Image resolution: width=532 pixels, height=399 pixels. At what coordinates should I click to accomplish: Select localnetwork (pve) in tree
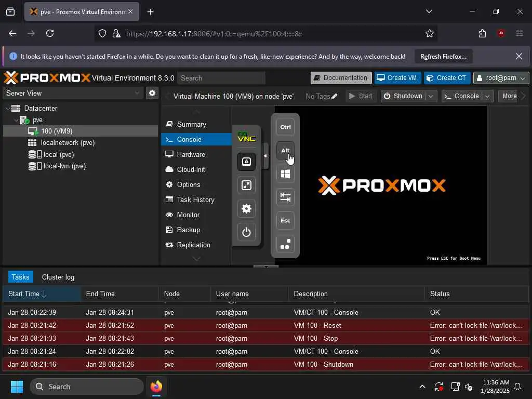click(81, 142)
